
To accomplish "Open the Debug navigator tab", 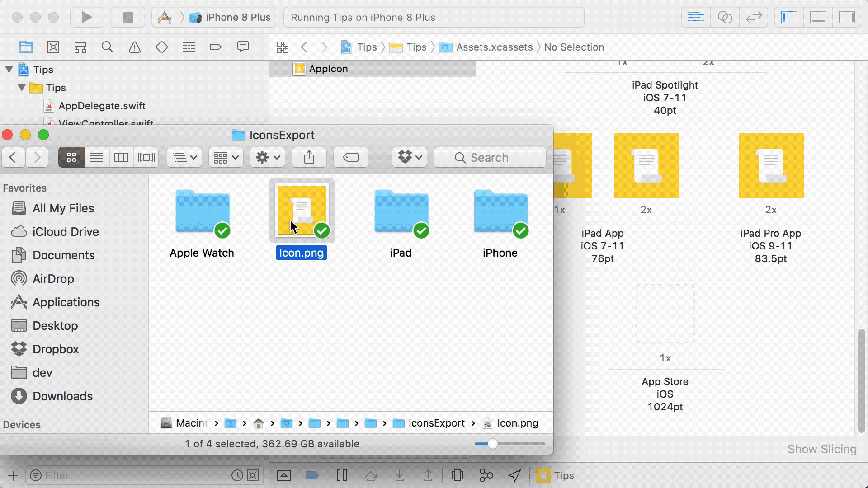I will point(189,47).
